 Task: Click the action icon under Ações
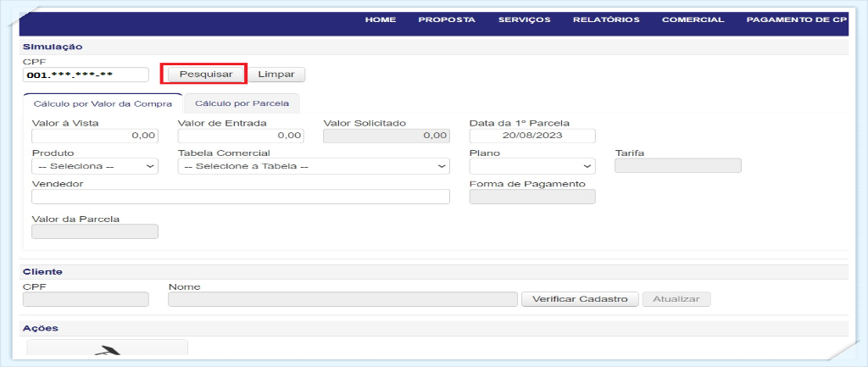coord(108,348)
